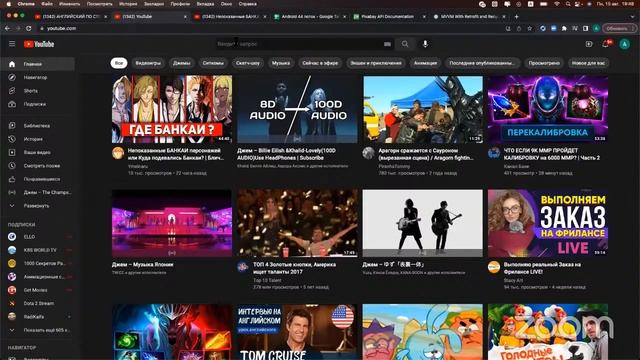Open the guitar duo jam thumbnail
The image size is (640, 360).
tap(422, 223)
